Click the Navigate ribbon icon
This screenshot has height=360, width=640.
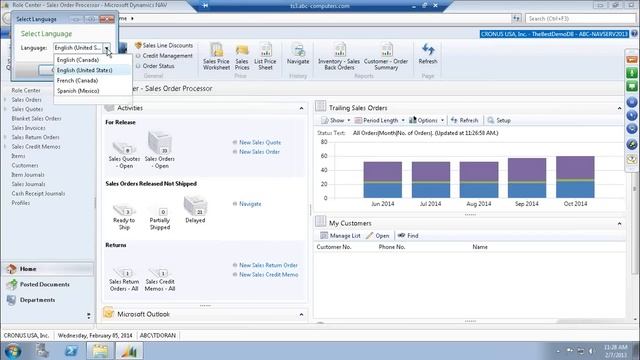click(x=298, y=54)
